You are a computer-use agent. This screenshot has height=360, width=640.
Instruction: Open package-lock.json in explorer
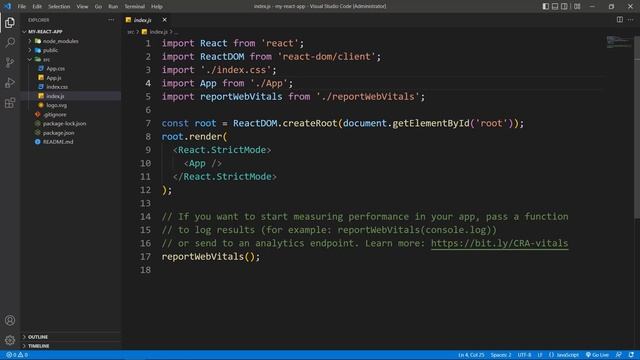64,124
